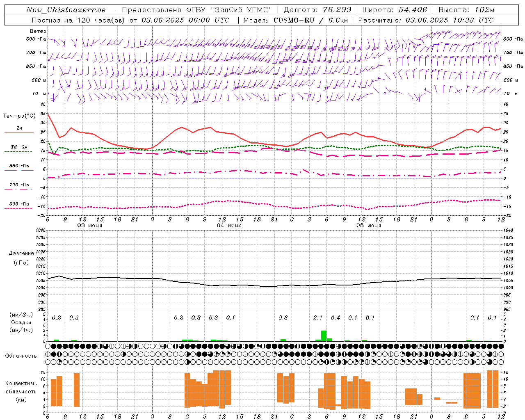The height and width of the screenshot is (420, 525).
Task: Click the Облачность cloud cover label
Action: (x=21, y=356)
